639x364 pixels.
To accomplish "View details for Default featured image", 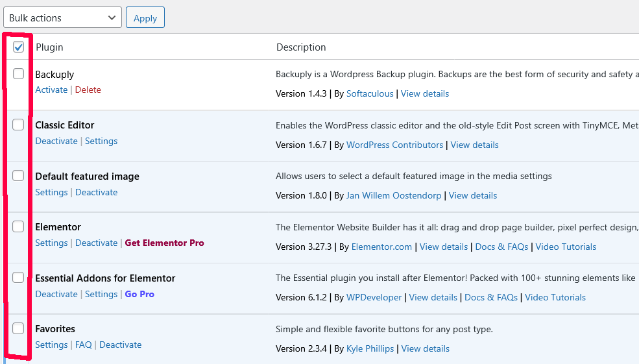I will coord(473,196).
